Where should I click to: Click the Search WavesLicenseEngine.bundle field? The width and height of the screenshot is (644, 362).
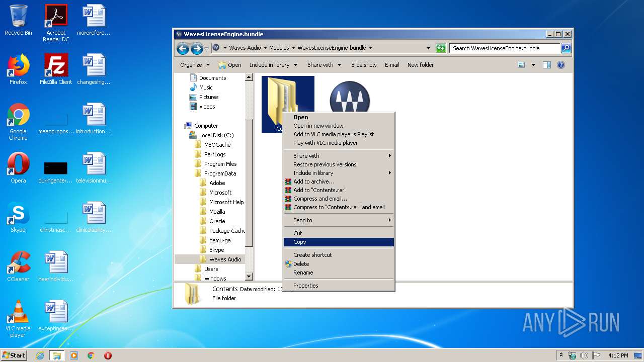point(504,48)
